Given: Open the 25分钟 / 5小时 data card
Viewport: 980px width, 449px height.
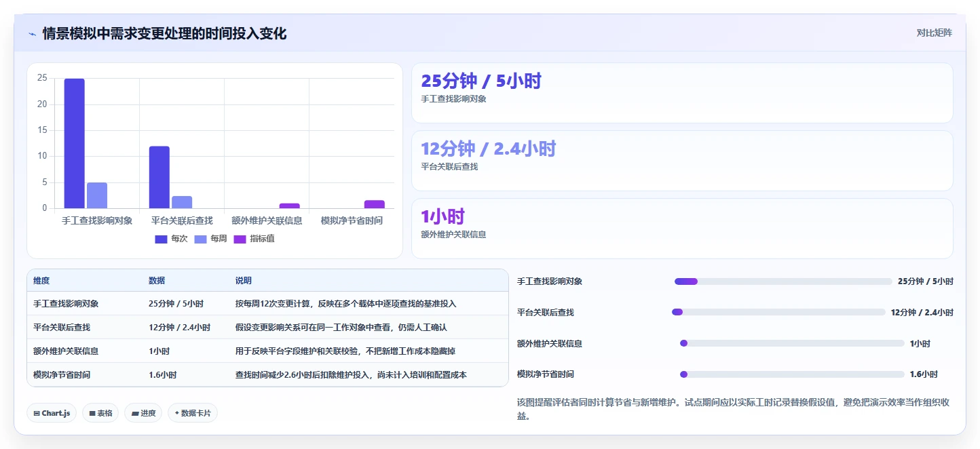Looking at the screenshot, I should click(x=682, y=93).
